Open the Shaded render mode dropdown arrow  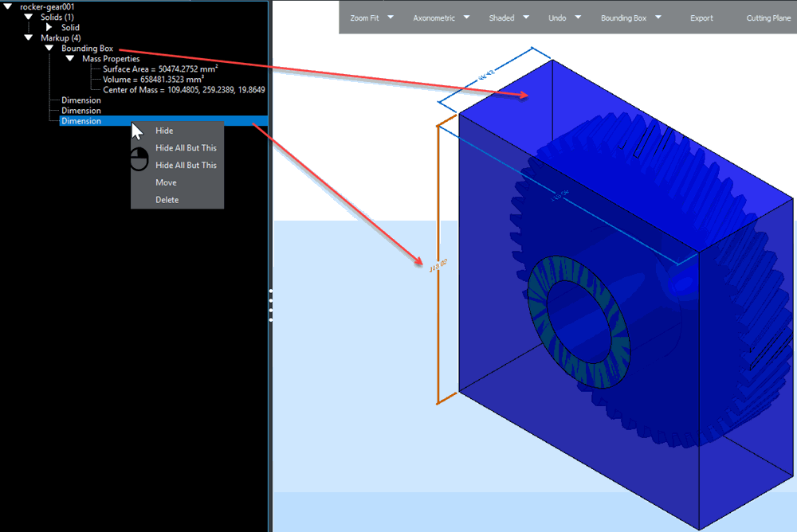coord(527,18)
